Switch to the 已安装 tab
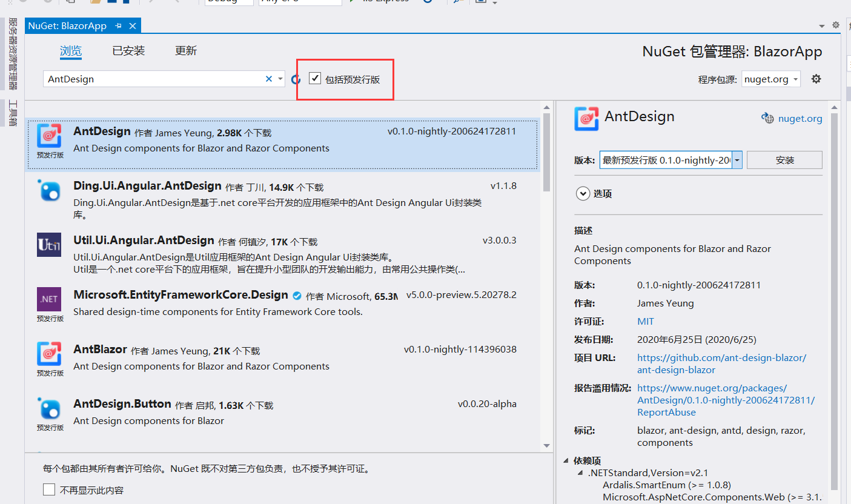Viewport: 851px width, 504px height. 128,51
